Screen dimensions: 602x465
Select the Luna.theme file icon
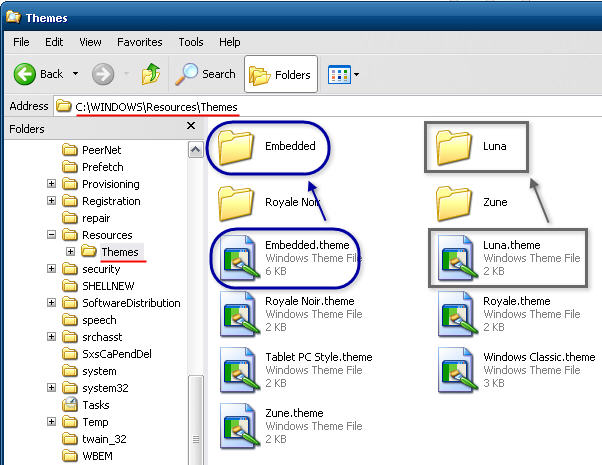pyautogui.click(x=457, y=258)
